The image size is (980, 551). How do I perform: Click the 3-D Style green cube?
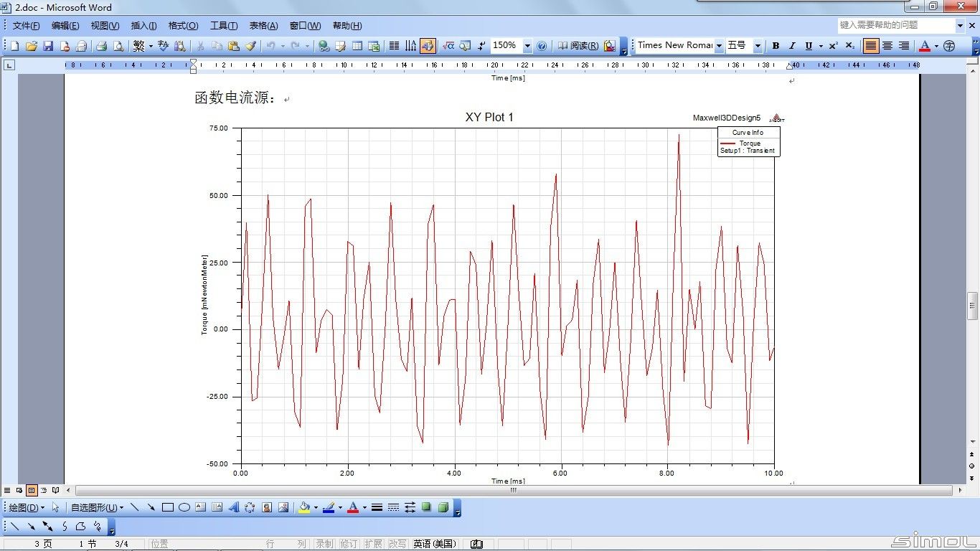tap(443, 507)
